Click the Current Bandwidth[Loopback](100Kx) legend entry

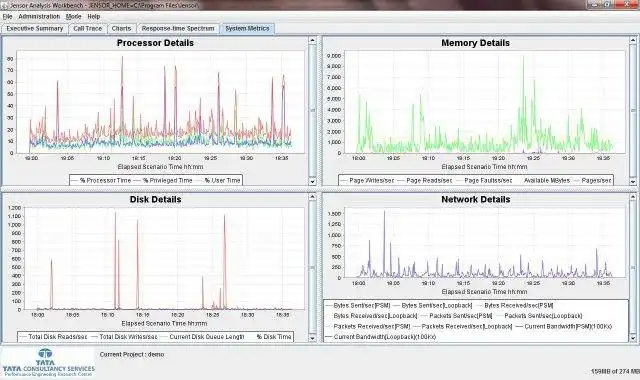coord(380,337)
